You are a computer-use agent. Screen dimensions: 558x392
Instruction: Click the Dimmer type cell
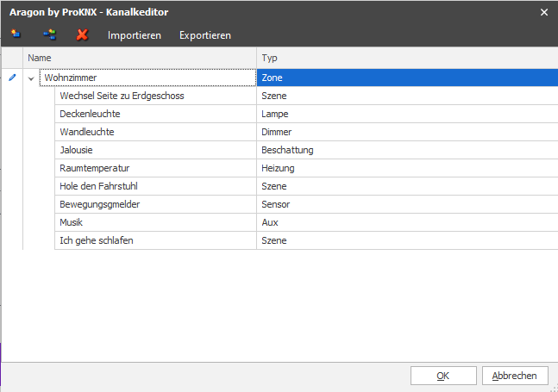pyautogui.click(x=407, y=132)
